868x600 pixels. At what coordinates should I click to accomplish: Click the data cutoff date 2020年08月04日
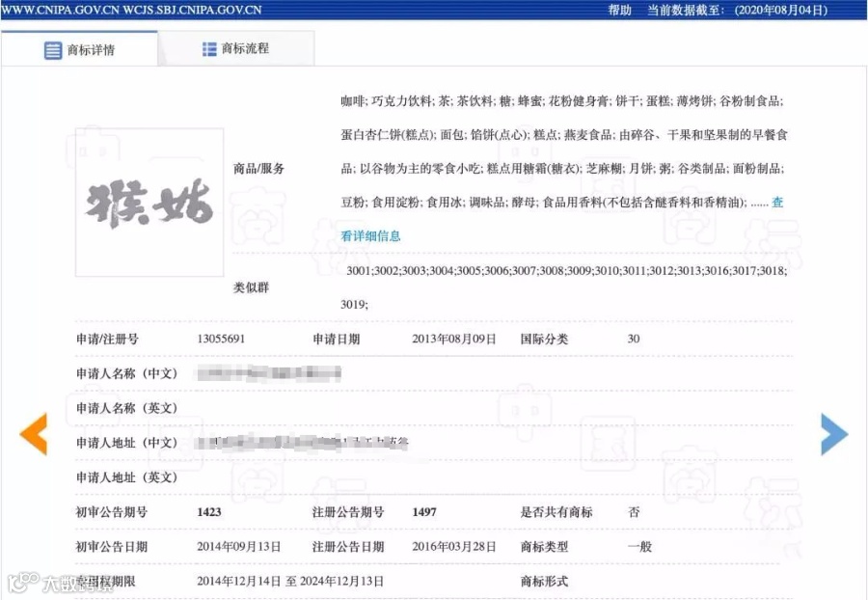coord(781,10)
